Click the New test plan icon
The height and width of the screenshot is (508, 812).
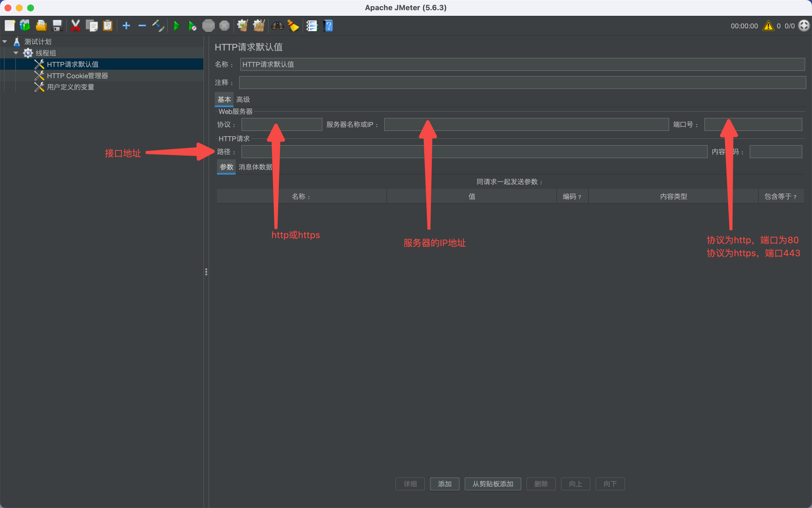(9, 26)
